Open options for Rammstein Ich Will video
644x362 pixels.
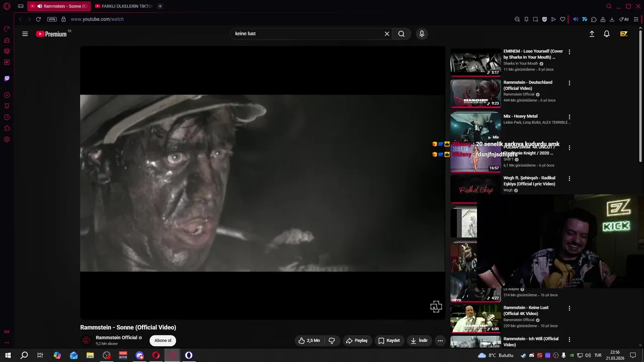pyautogui.click(x=570, y=339)
